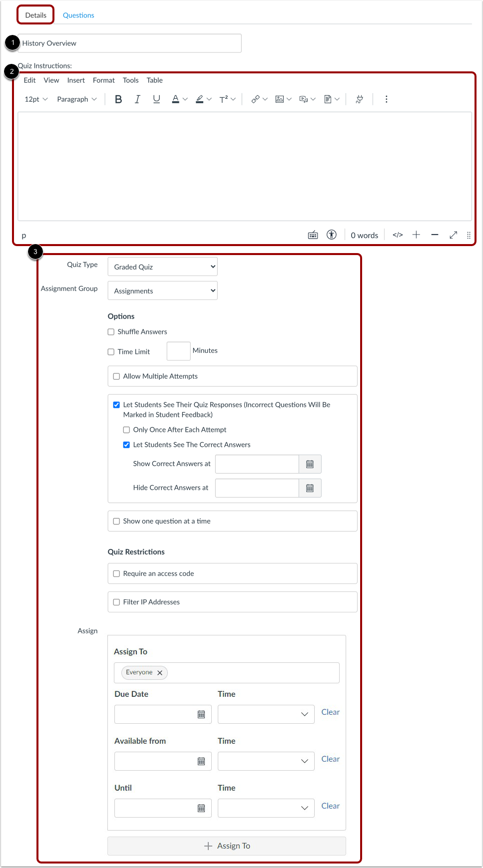Clear the Available from row
Viewport: 483px width, 868px height.
pos(330,759)
